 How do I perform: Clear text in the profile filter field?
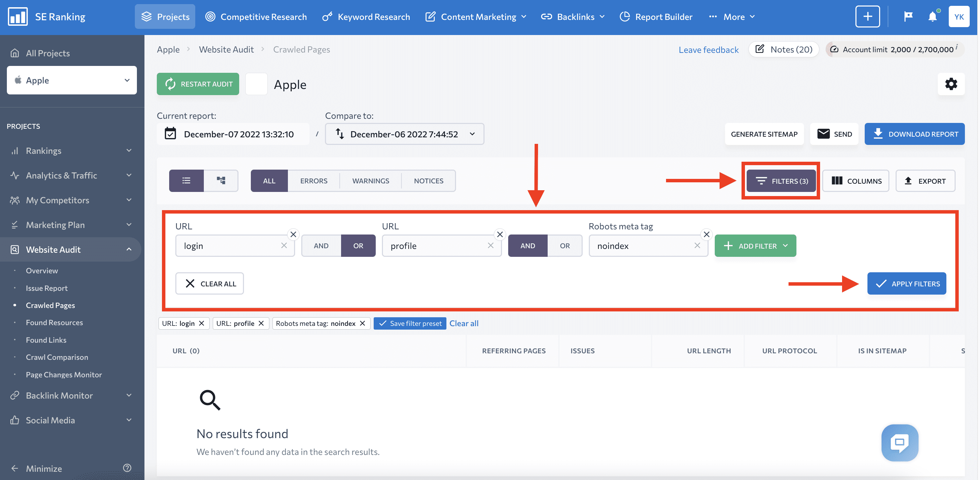click(x=491, y=245)
